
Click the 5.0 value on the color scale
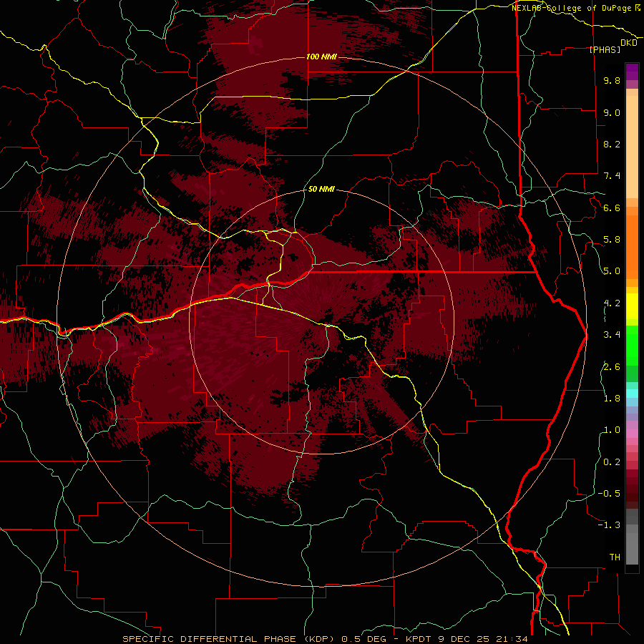coord(612,271)
